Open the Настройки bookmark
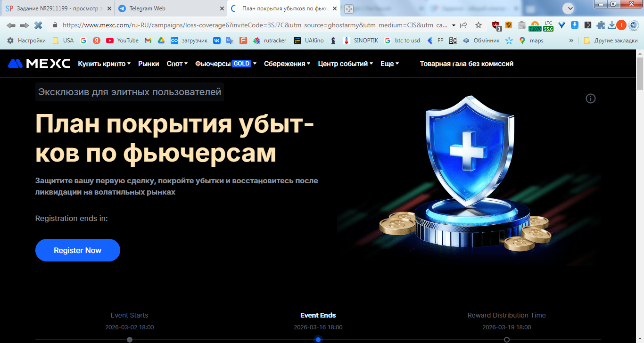Viewport: 644px width, 343px height. (26, 41)
